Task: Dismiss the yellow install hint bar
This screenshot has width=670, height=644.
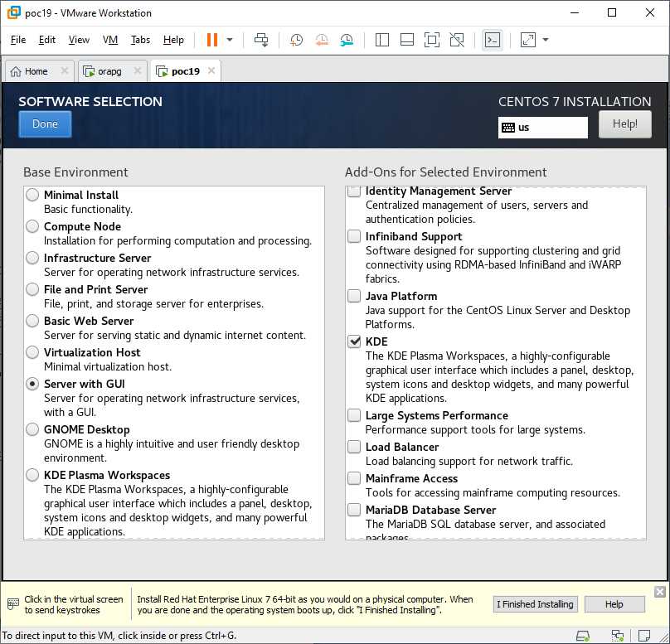Action: 660,592
